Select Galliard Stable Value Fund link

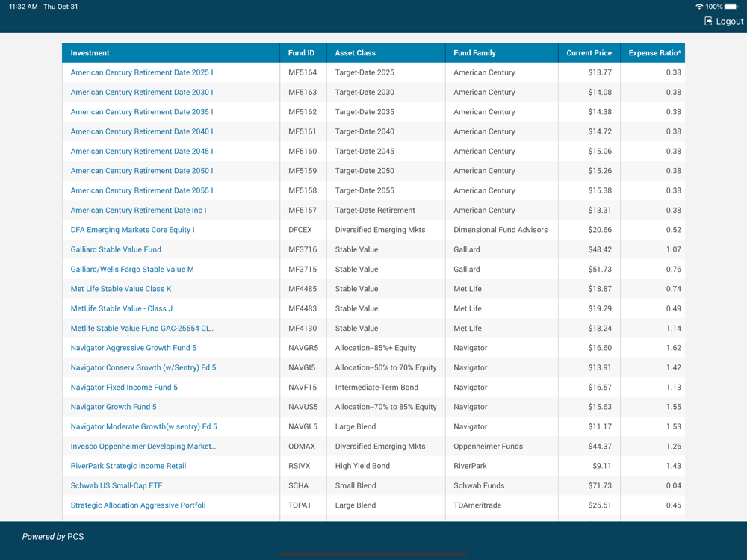116,250
